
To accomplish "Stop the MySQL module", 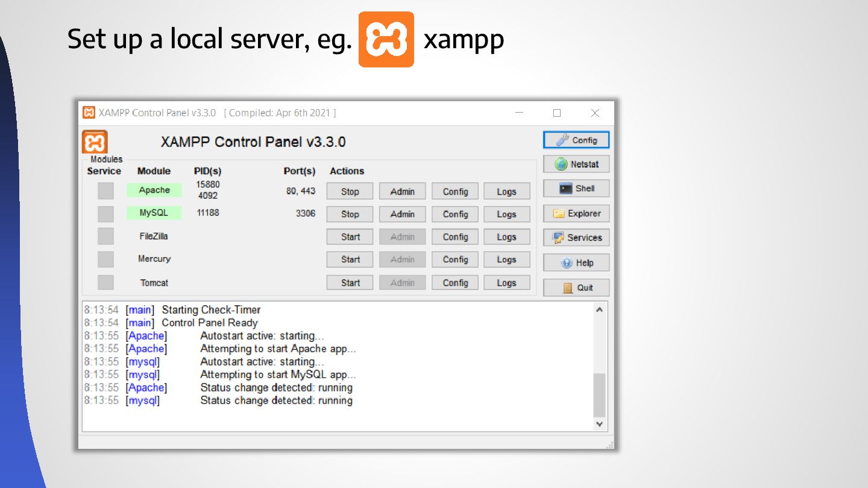I will (x=350, y=214).
